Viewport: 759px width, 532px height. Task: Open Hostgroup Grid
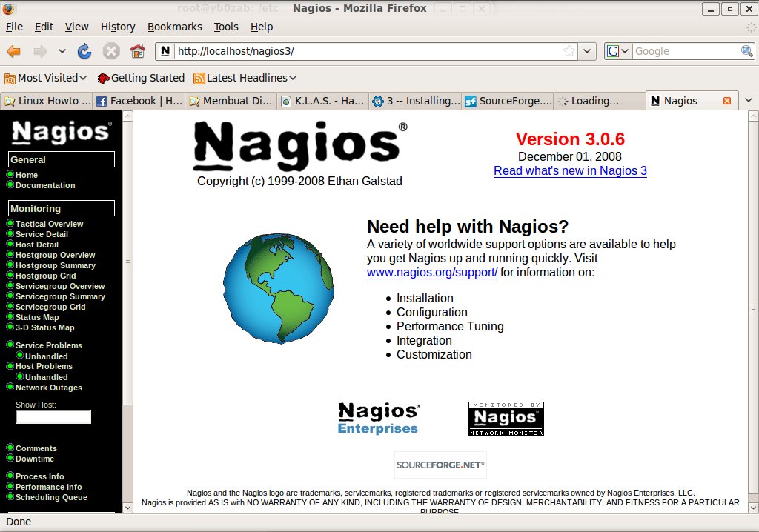point(45,276)
